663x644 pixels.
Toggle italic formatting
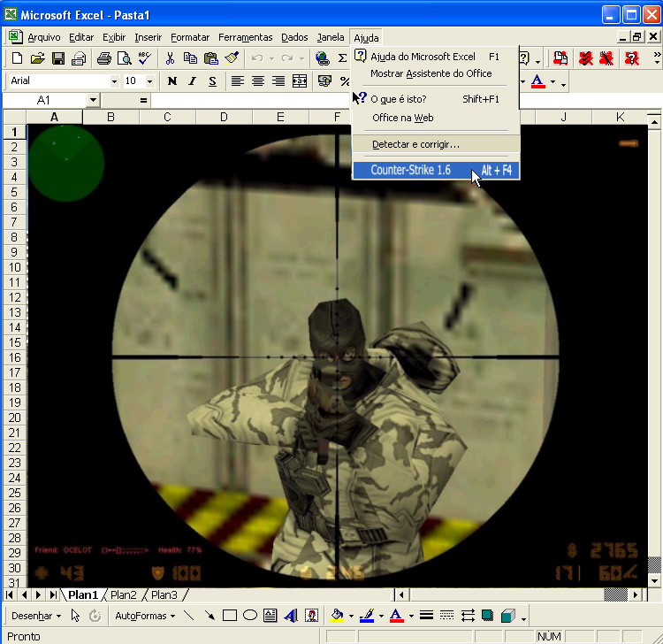193,80
